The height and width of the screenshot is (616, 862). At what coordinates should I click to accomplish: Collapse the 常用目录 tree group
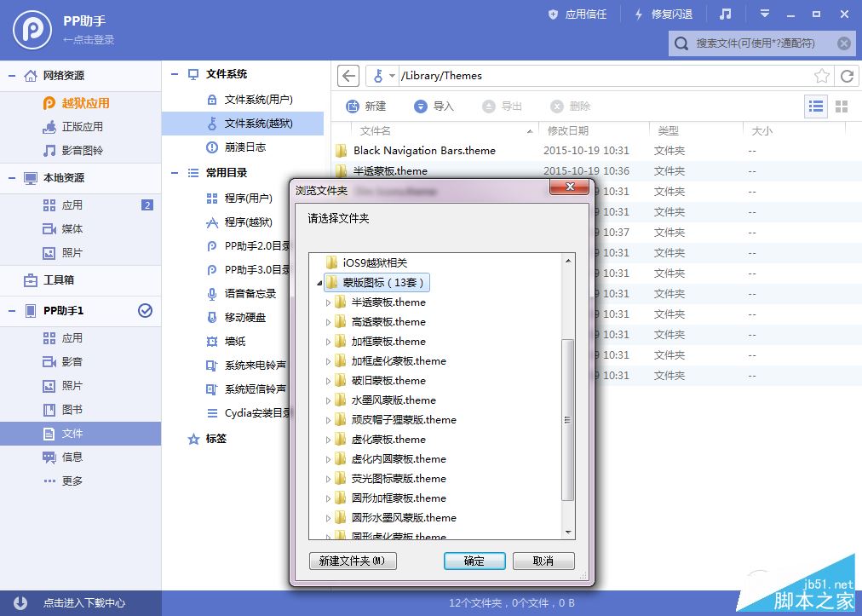click(x=175, y=173)
